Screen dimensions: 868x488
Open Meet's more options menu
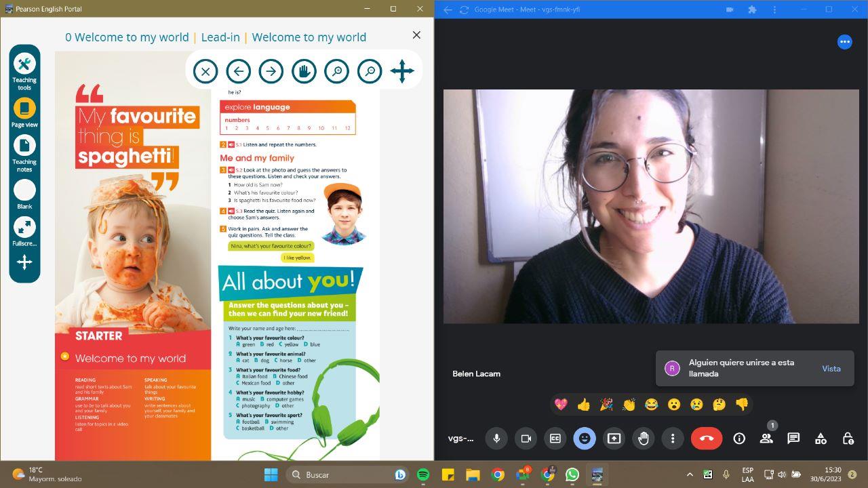click(672, 439)
